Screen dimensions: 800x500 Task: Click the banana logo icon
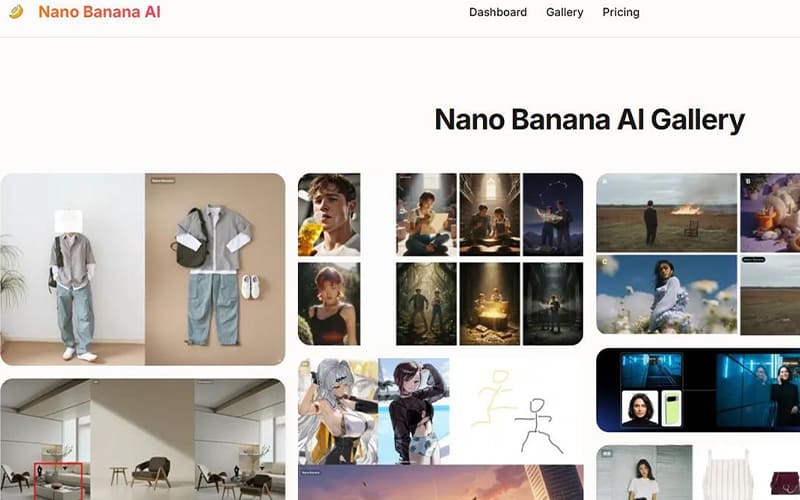(x=16, y=11)
